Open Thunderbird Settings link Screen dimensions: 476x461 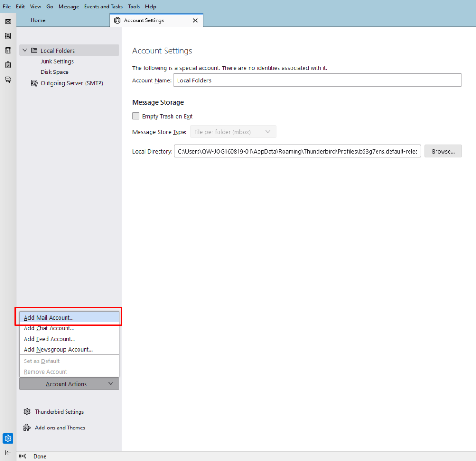pyautogui.click(x=59, y=412)
